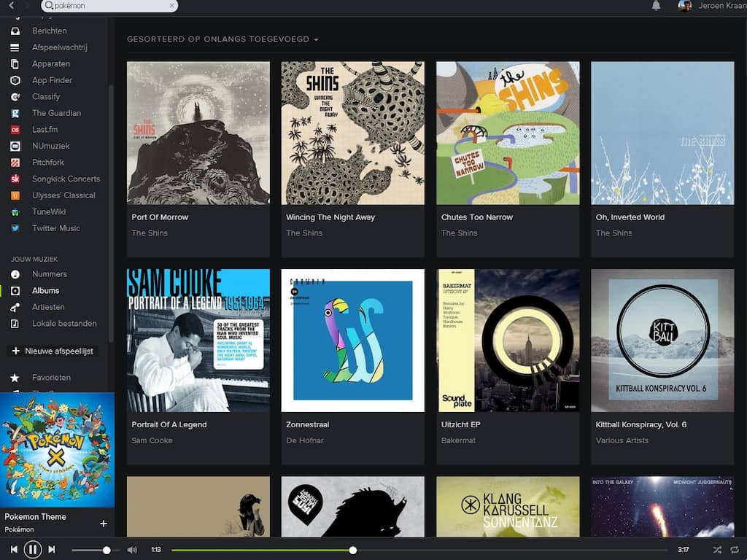Open the Songkick Concerts app
The image size is (747, 560).
[x=66, y=179]
